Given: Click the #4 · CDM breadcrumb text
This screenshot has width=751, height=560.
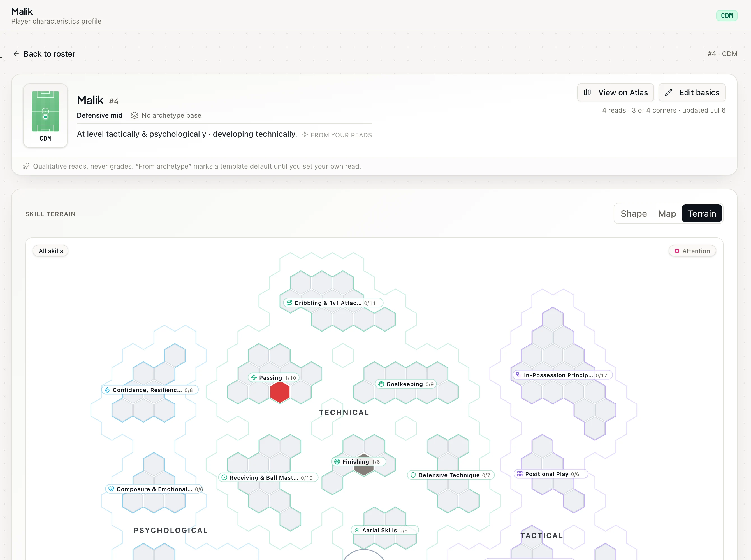Looking at the screenshot, I should (722, 53).
